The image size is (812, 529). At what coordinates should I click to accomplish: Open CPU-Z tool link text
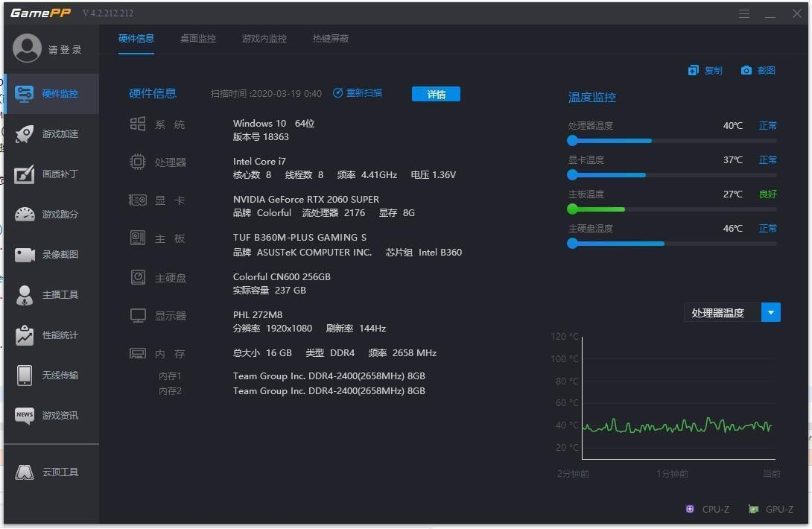[x=716, y=510]
